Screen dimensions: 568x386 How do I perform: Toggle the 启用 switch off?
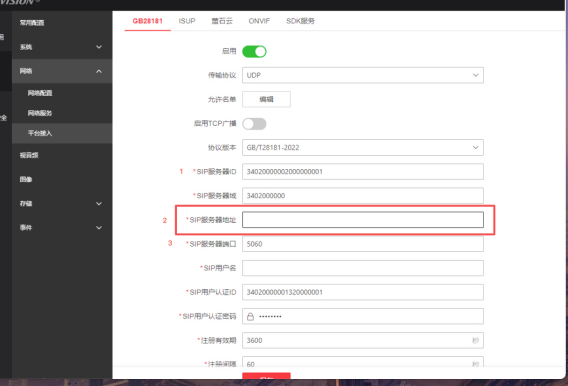click(254, 51)
